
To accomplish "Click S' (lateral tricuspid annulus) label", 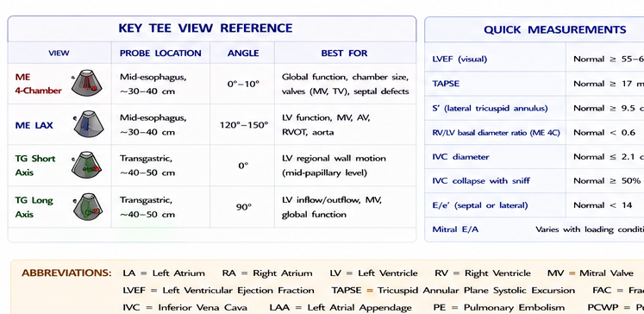I will pyautogui.click(x=490, y=109).
